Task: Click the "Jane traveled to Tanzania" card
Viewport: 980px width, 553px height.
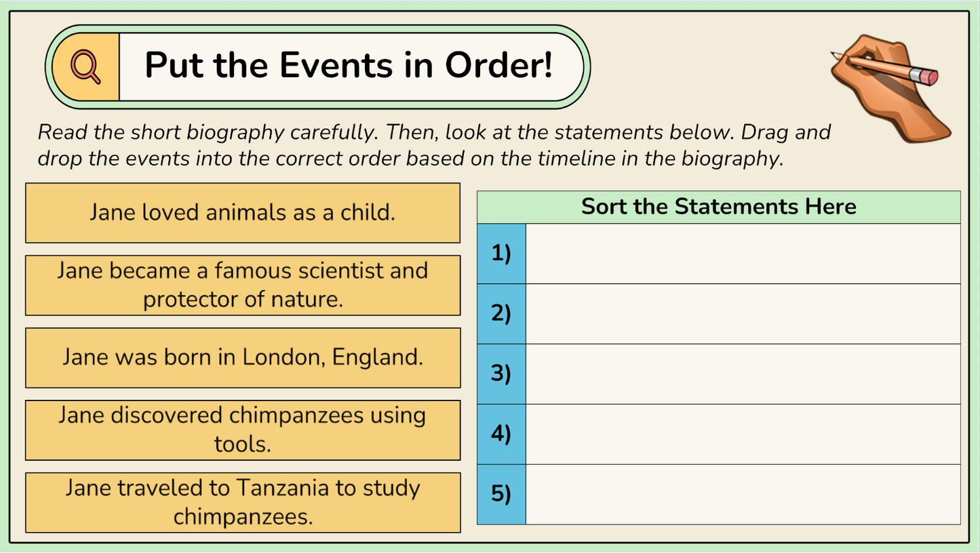Action: [243, 502]
